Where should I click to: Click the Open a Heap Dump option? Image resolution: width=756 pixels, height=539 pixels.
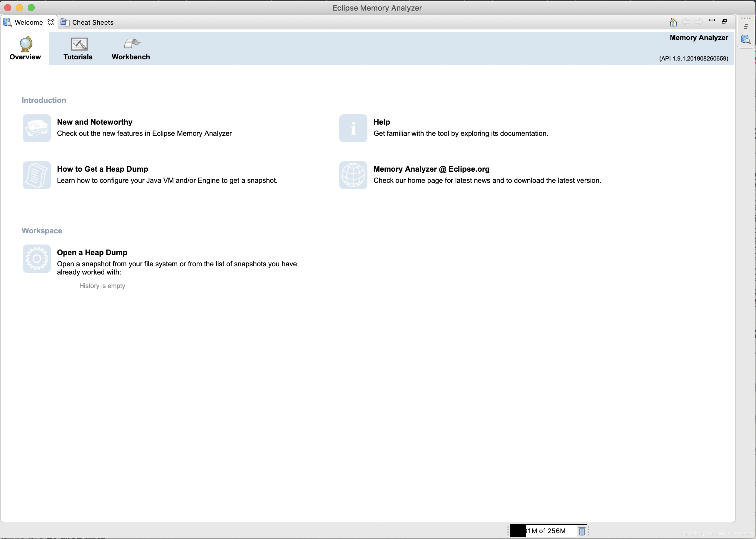pyautogui.click(x=91, y=252)
